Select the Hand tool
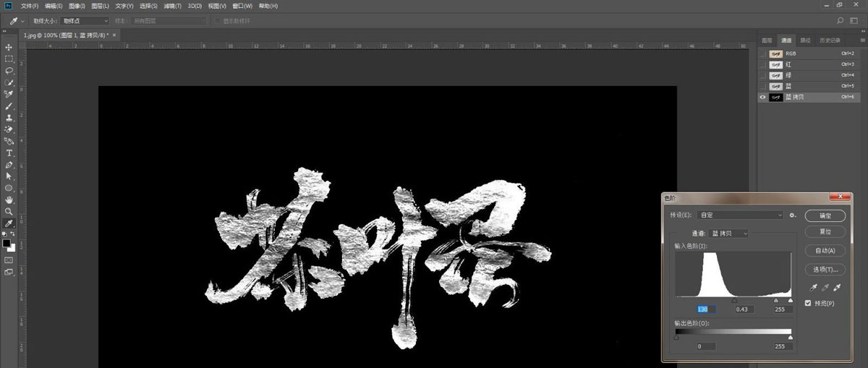 [9, 200]
